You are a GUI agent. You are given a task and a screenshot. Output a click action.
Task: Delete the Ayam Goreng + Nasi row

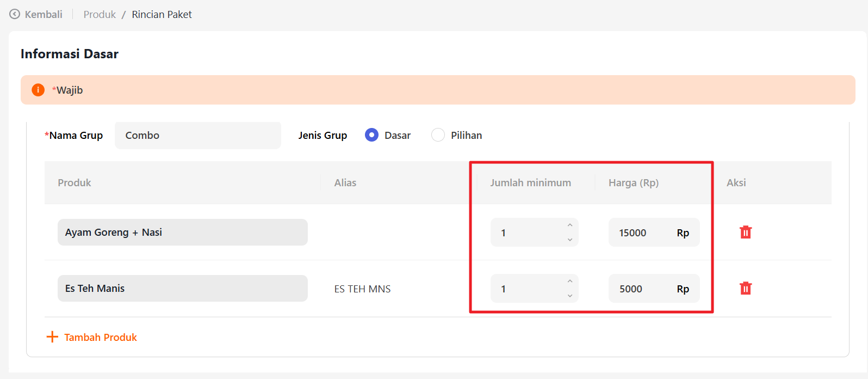click(746, 233)
